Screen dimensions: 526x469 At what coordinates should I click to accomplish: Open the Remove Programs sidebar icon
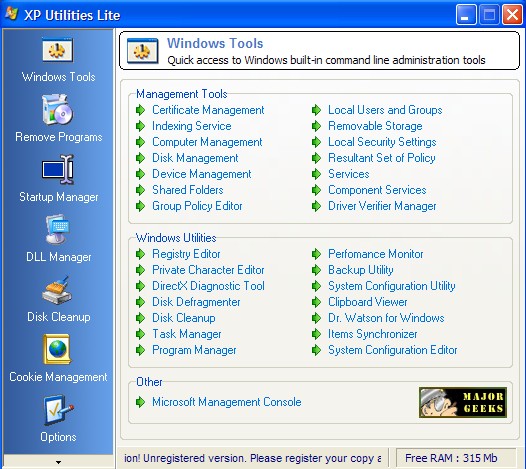[x=57, y=109]
